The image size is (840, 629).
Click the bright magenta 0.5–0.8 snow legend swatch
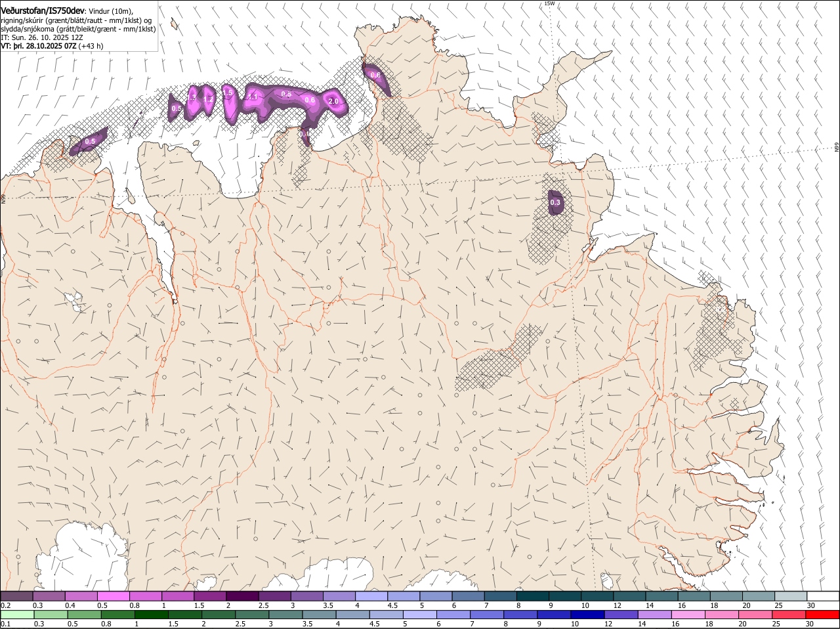click(x=113, y=596)
